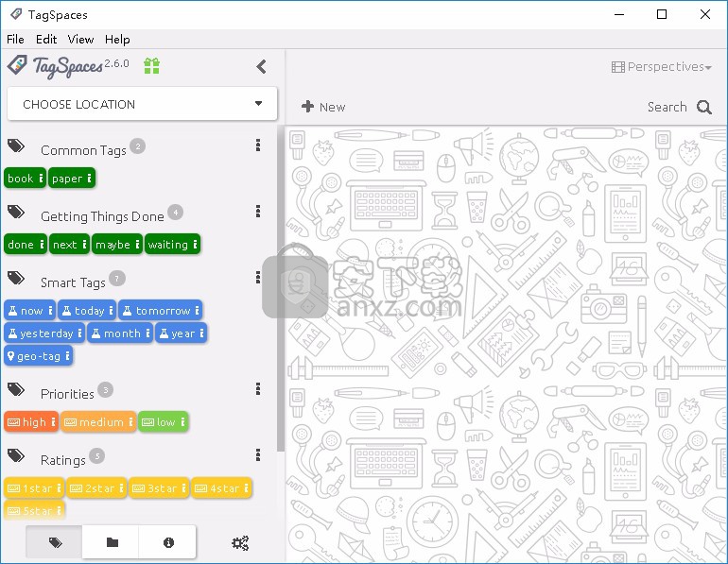Viewport: 728px width, 564px height.
Task: Click the today smart tag
Action: [87, 310]
